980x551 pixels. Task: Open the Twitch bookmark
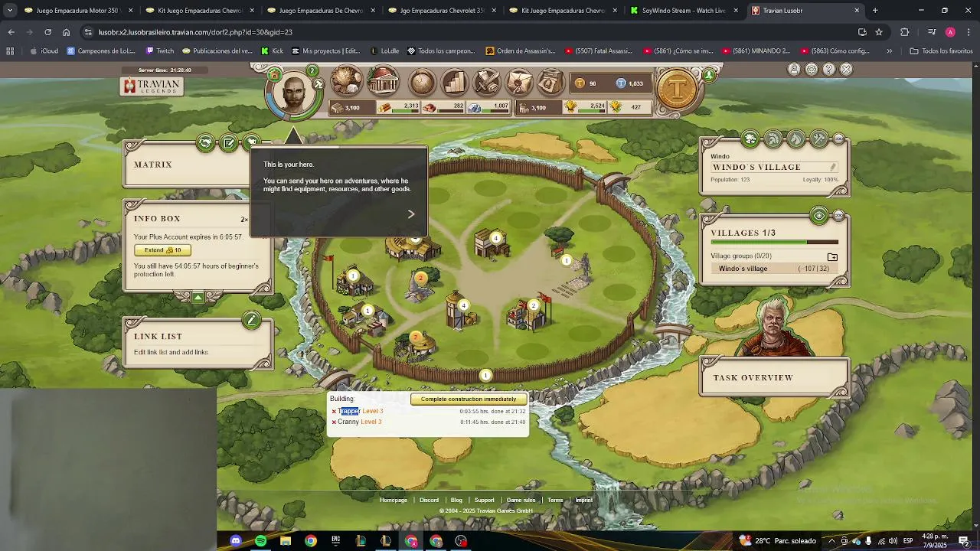tap(160, 51)
